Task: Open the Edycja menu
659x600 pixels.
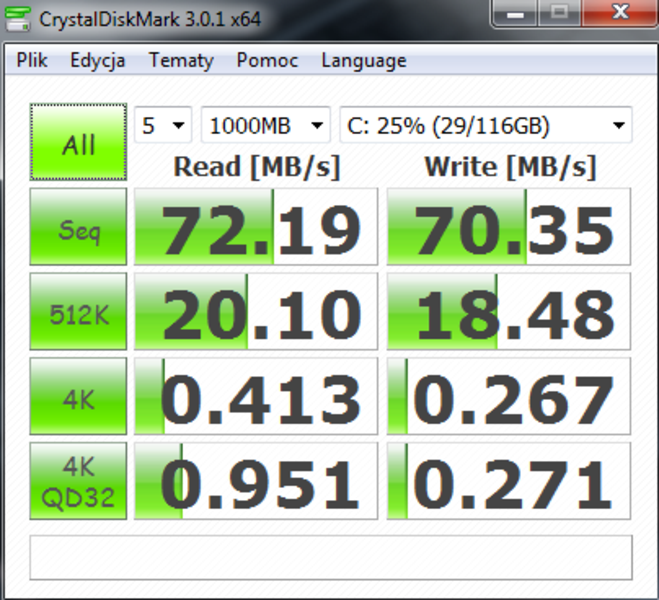Action: coord(98,60)
